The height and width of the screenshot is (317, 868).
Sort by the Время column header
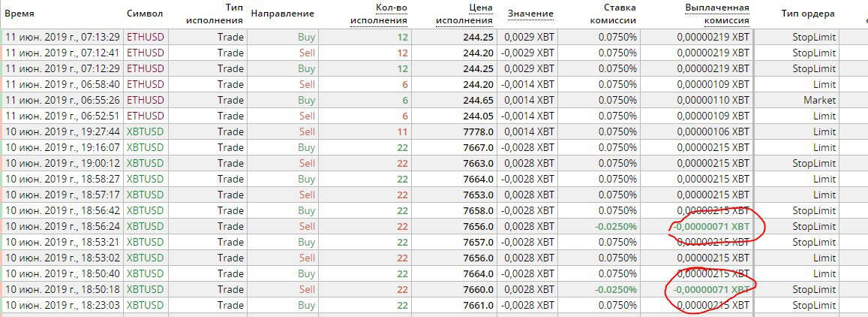[20, 14]
